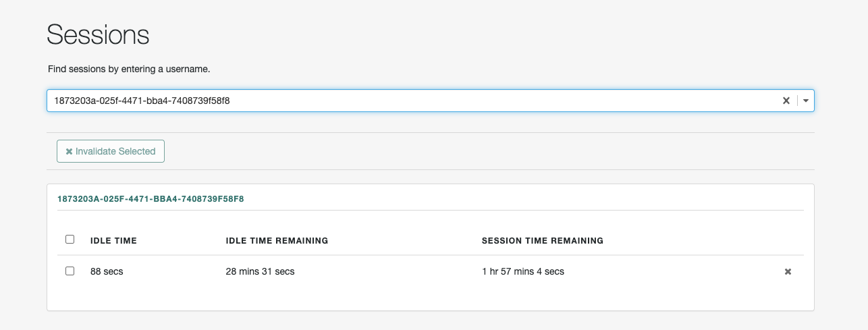This screenshot has height=330, width=868.
Task: Open the username dropdown arrow
Action: click(x=806, y=101)
